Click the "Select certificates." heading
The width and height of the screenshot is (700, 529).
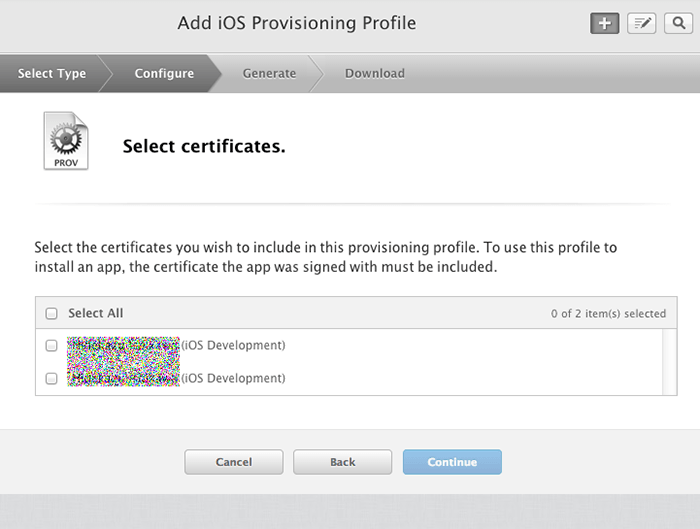[204, 147]
